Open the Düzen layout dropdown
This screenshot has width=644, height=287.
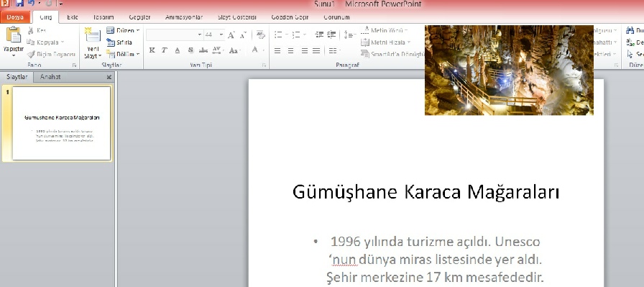(x=123, y=30)
